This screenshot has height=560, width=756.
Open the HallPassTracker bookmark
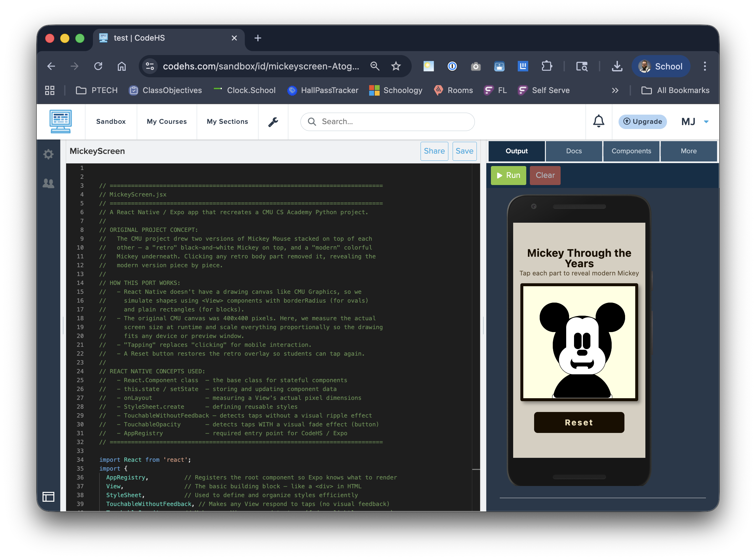[323, 90]
